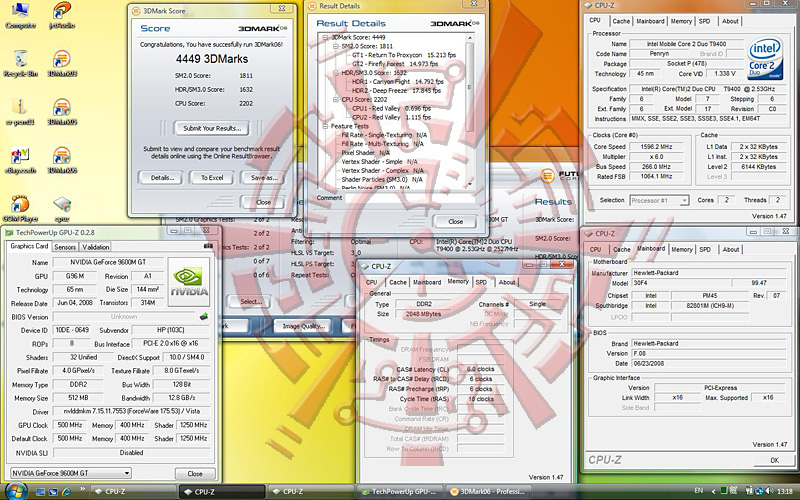Open the zipped folder icon on the desktop

click(x=20, y=112)
